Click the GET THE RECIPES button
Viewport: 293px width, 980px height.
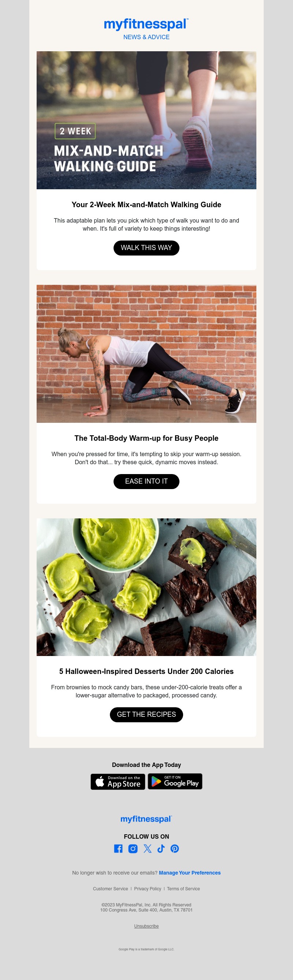tap(146, 715)
